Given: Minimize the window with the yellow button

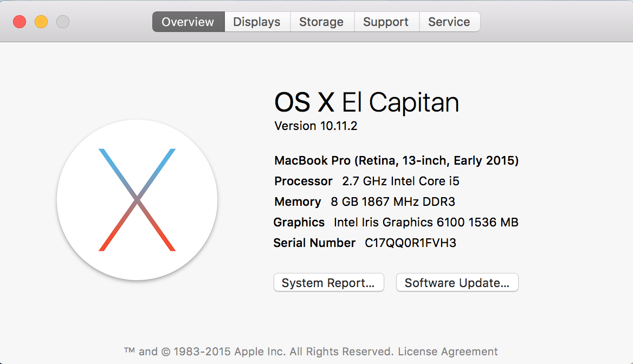Looking at the screenshot, I should coord(41,22).
